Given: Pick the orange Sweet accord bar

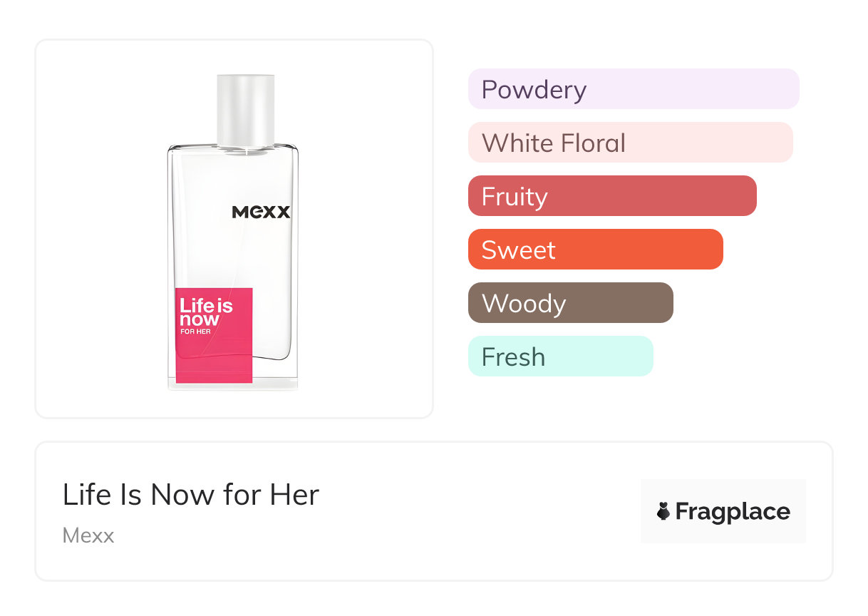Looking at the screenshot, I should [x=595, y=250].
